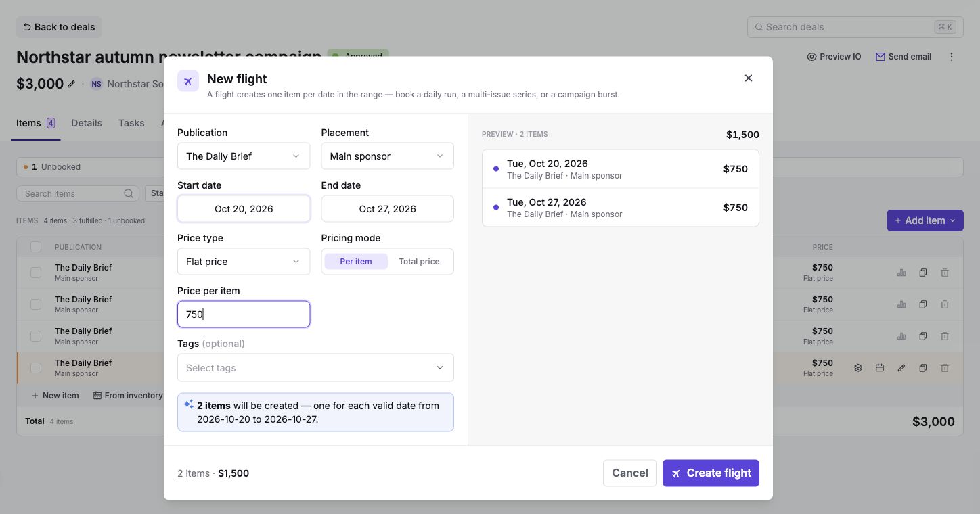The width and height of the screenshot is (980, 514).
Task: Switch pricing mode to Total price
Action: click(419, 262)
